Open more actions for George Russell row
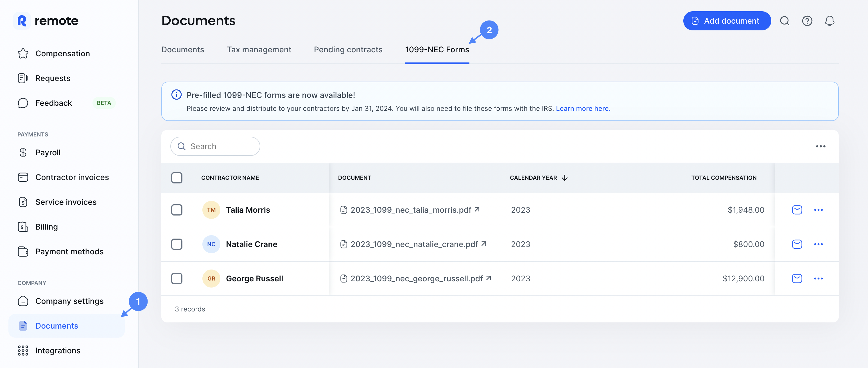Viewport: 868px width, 368px height. click(x=818, y=279)
